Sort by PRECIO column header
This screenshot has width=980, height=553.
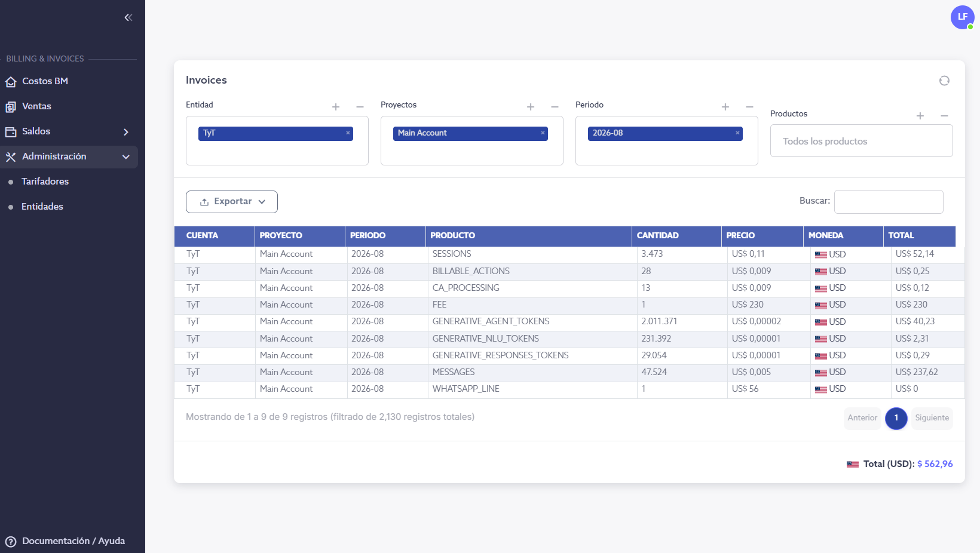(762, 236)
